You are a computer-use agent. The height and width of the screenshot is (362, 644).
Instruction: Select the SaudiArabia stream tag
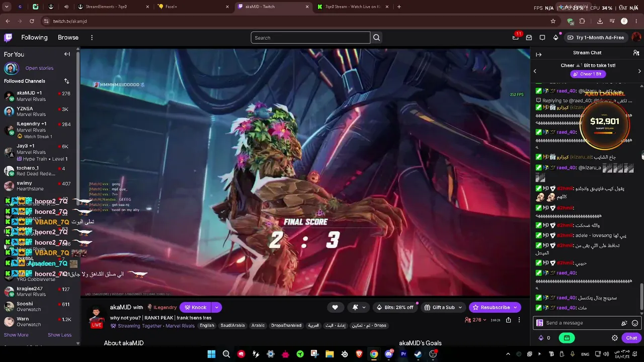232,325
